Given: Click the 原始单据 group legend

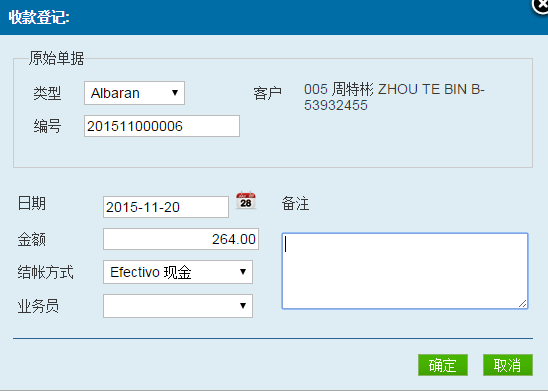Looking at the screenshot, I should coord(56,58).
